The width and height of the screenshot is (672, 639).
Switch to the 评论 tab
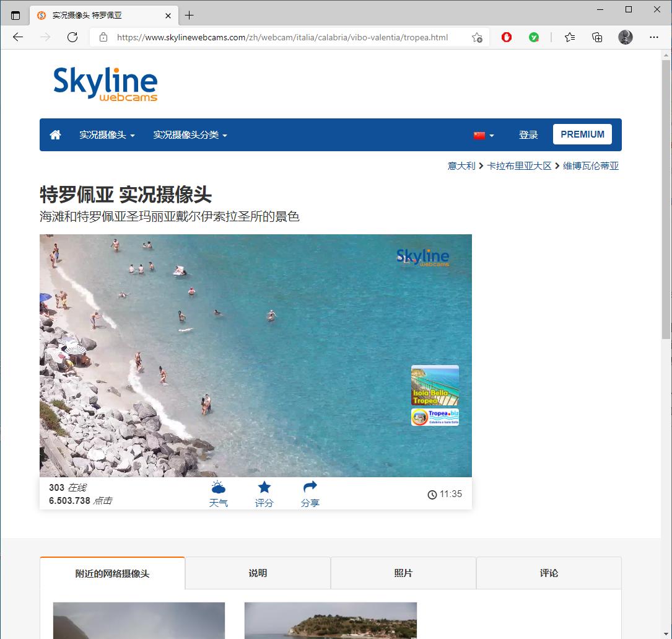tap(548, 573)
